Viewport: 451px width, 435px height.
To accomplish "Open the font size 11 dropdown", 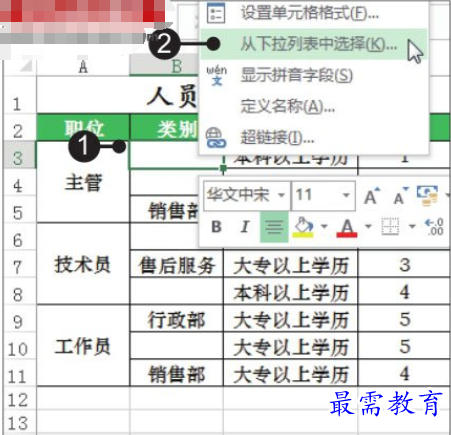I will coord(346,195).
